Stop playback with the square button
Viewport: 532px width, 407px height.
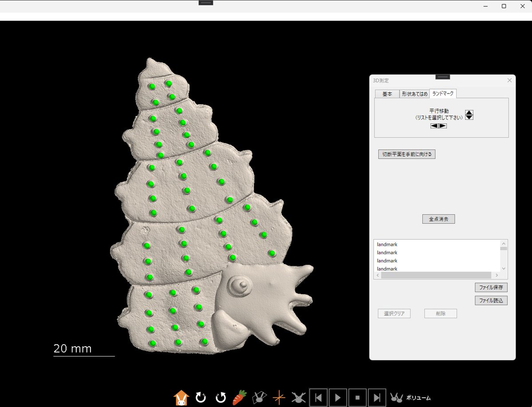(x=357, y=397)
